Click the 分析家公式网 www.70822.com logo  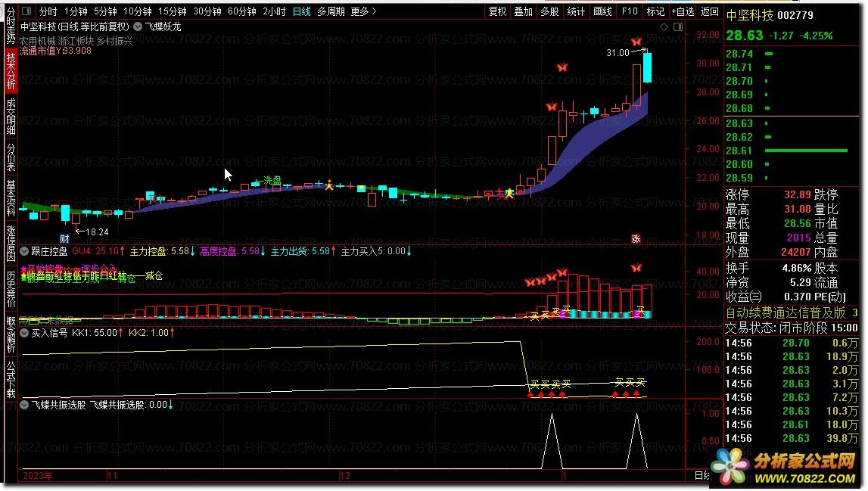[x=785, y=467]
